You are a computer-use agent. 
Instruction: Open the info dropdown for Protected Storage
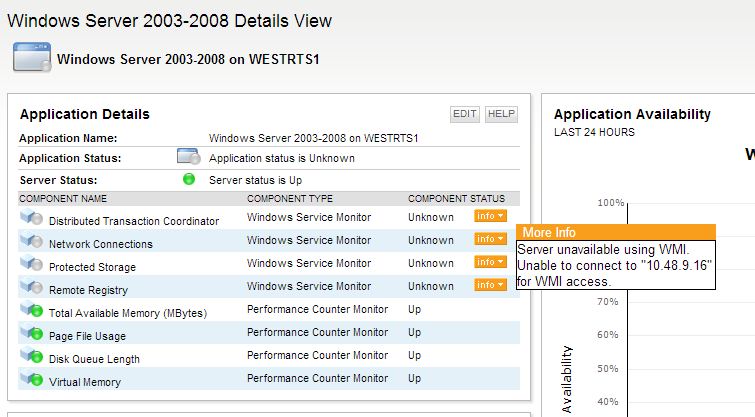point(490,262)
